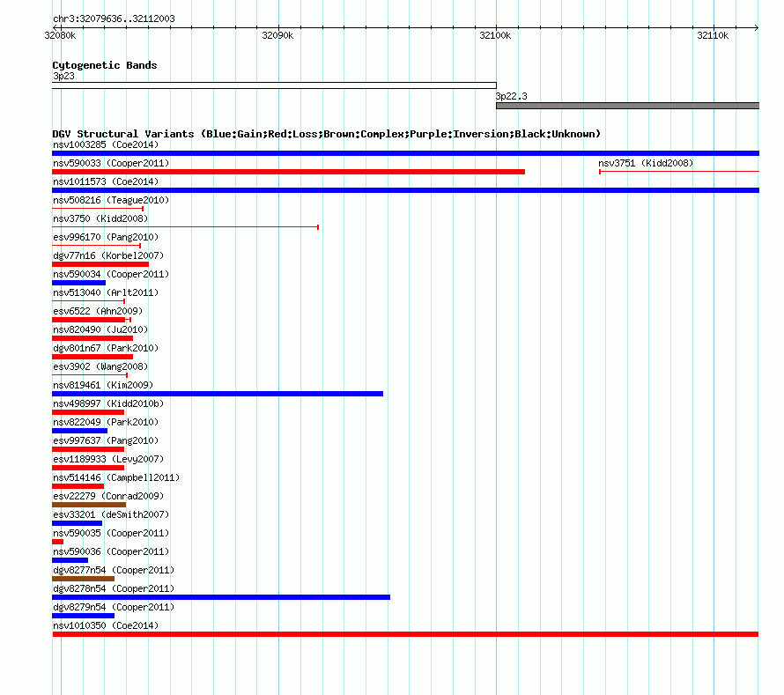Screen dimensions: 784x695
Task: Open the nsv590036 (Cooper2011) label
Action: (111, 551)
